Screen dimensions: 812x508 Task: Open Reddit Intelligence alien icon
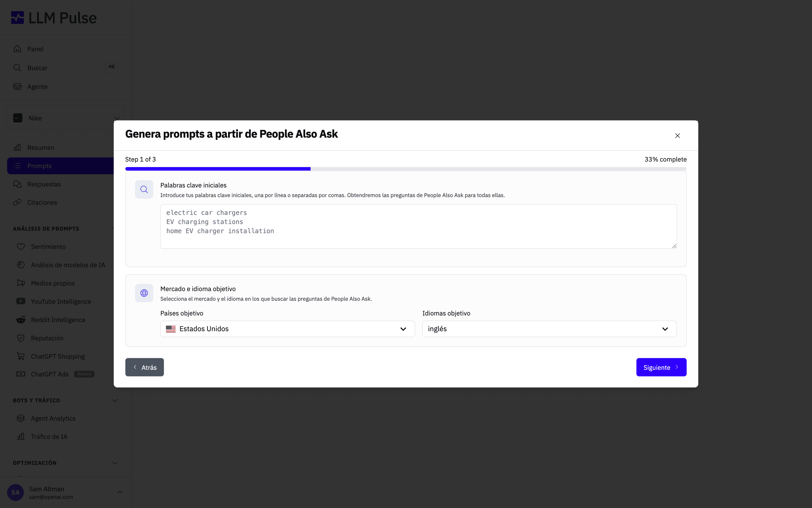pos(21,320)
